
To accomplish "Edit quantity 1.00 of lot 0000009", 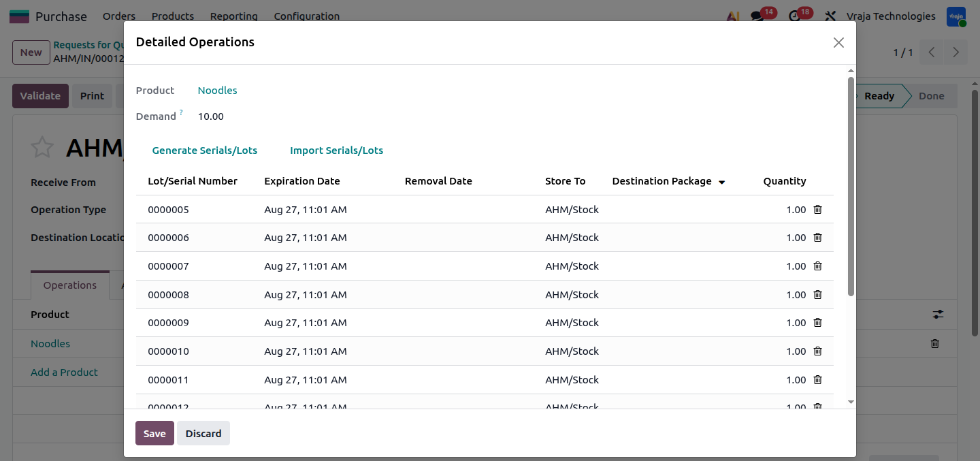I will (796, 323).
